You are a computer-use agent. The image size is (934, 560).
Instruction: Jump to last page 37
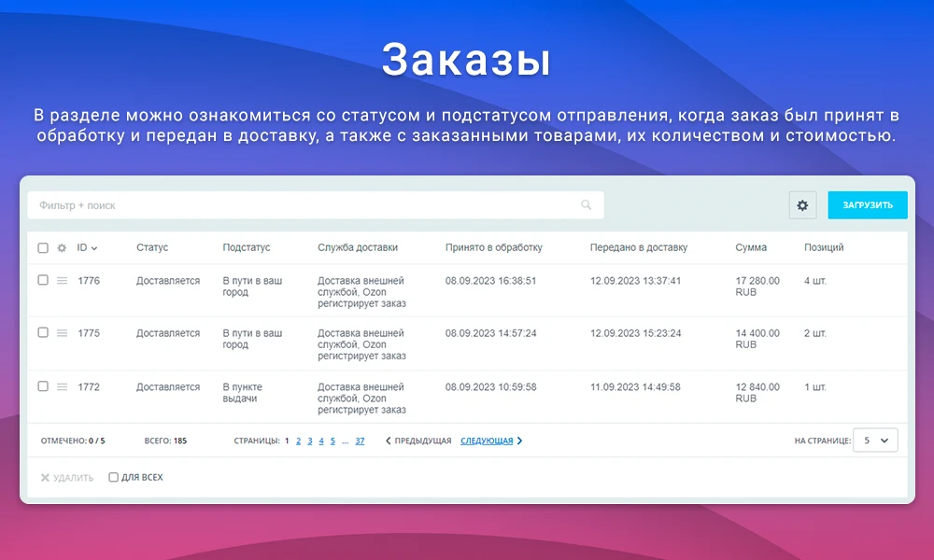coord(360,441)
